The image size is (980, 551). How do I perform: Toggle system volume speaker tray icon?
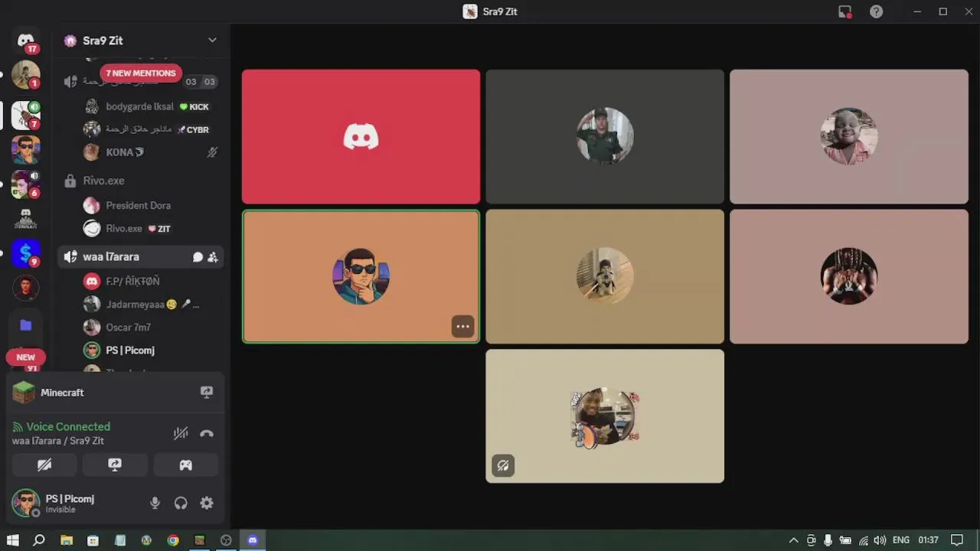[880, 540]
